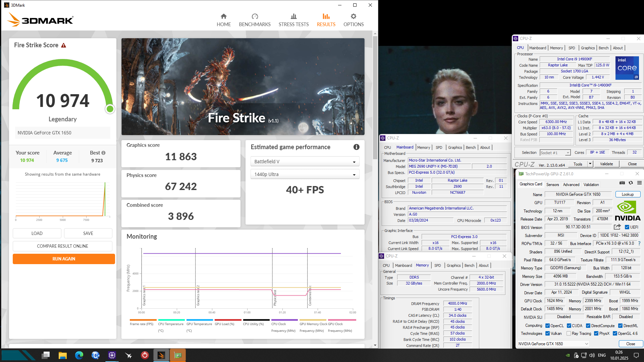The image size is (644, 362).
Task: Click the Validate button in CPU-Z
Action: click(x=606, y=164)
